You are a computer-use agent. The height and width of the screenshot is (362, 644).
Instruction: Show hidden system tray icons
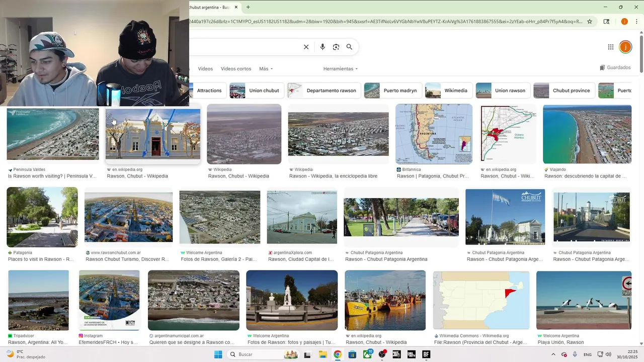pos(553,354)
